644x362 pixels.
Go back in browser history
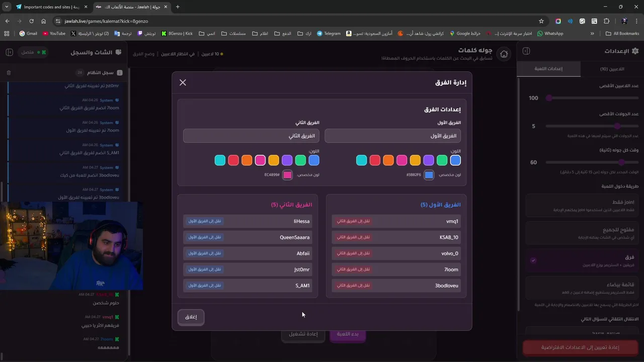pos(7,21)
